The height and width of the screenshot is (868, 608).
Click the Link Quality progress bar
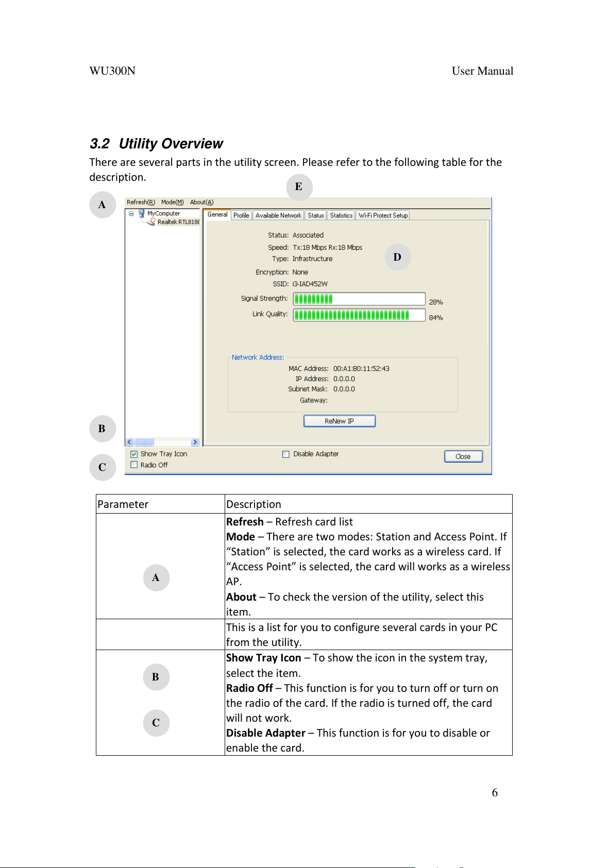click(359, 315)
